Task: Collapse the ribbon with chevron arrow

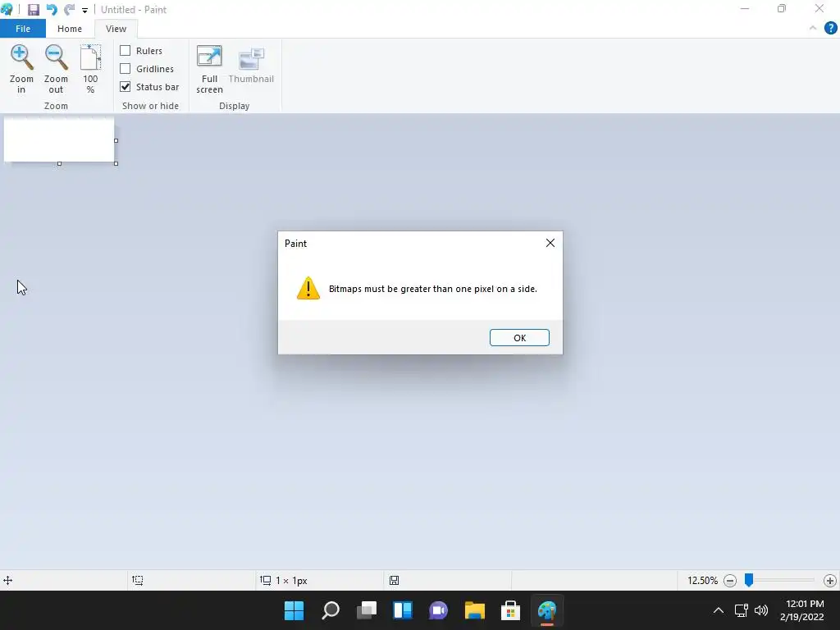Action: (813, 28)
